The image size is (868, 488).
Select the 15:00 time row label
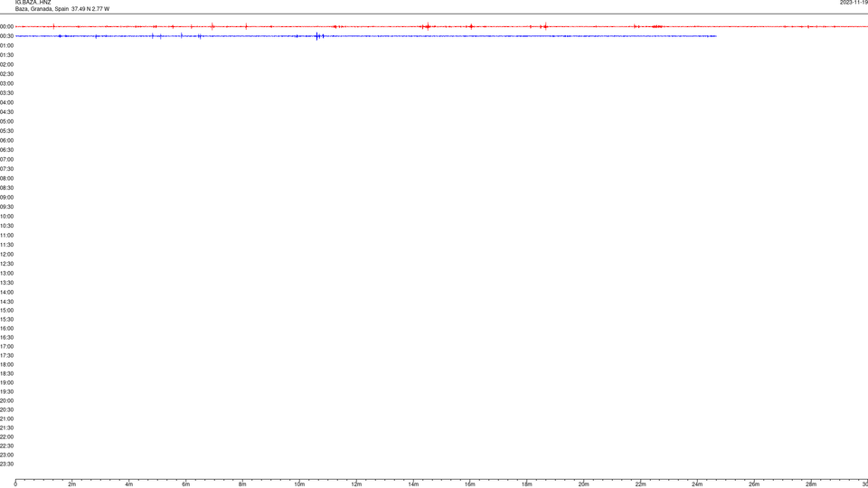pyautogui.click(x=6, y=310)
